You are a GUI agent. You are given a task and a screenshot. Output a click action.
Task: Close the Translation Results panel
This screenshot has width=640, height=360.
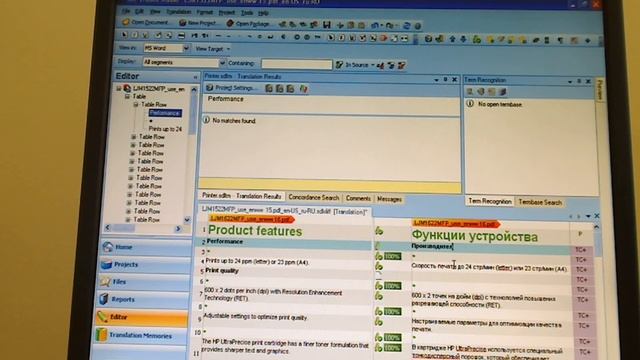[x=454, y=80]
